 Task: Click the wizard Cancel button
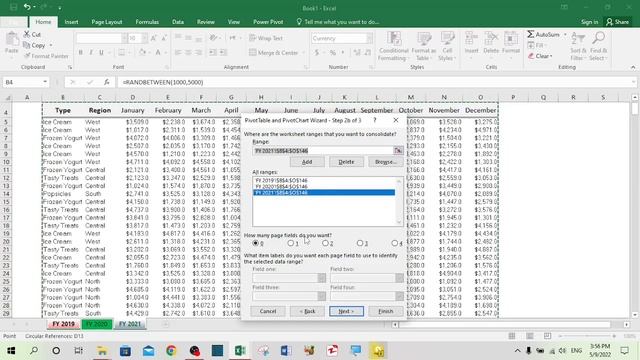click(268, 311)
